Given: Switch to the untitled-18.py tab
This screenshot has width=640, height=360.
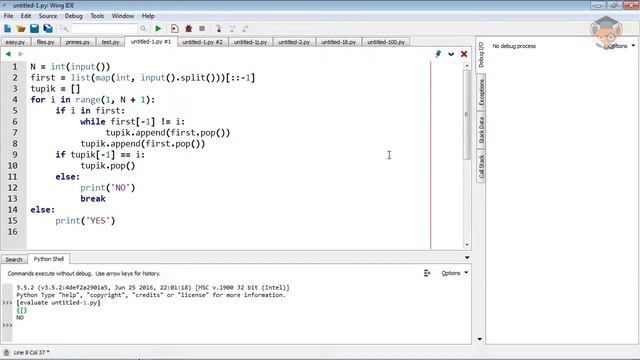Looking at the screenshot, I should (338, 42).
